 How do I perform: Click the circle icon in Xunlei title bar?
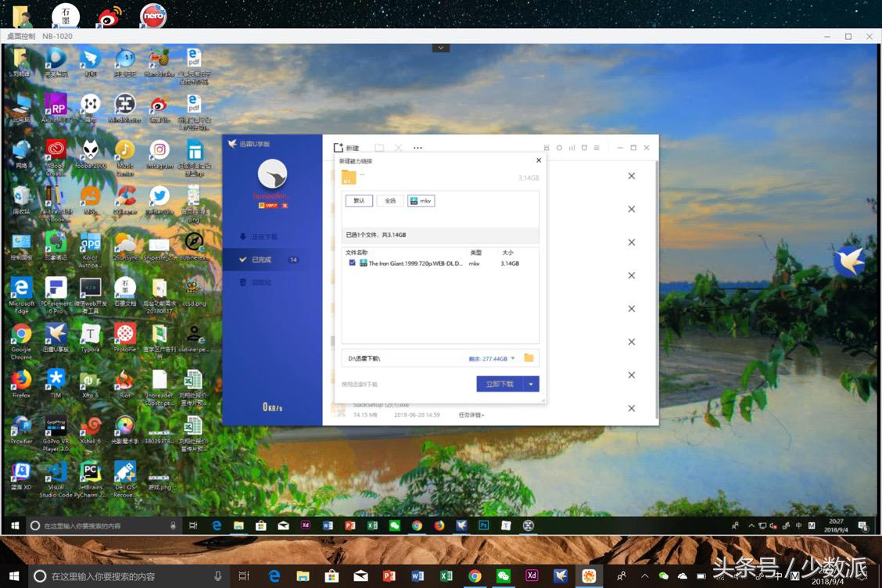coord(559,148)
